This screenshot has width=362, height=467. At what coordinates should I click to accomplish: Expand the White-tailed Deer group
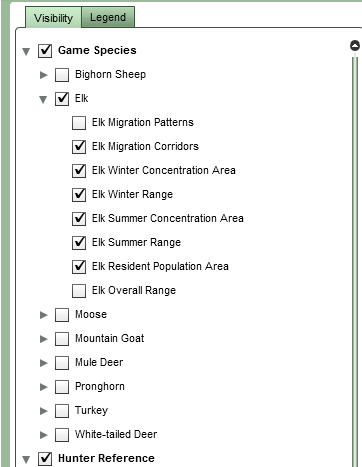[43, 435]
